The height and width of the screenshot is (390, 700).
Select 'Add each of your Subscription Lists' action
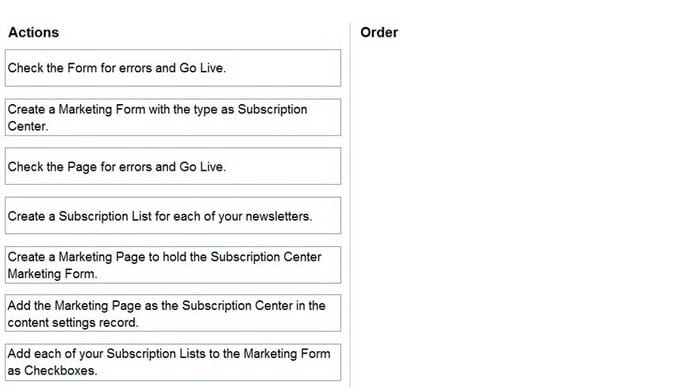point(173,362)
